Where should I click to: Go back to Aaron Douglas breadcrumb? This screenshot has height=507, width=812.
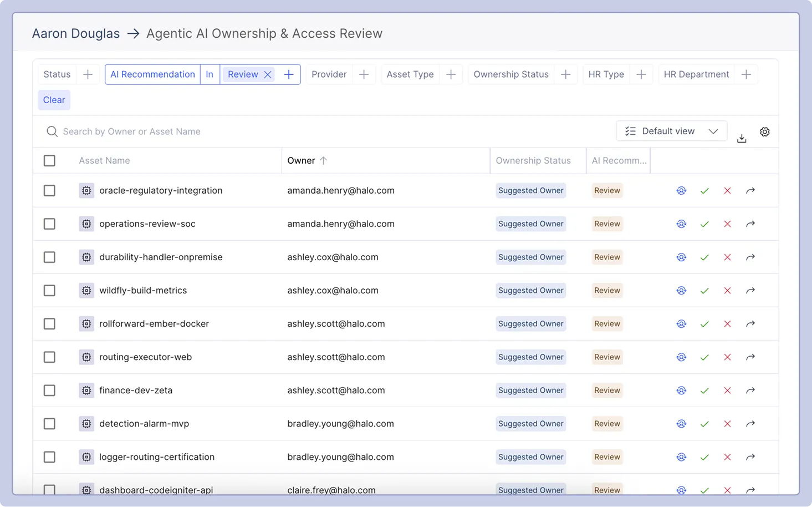(76, 33)
